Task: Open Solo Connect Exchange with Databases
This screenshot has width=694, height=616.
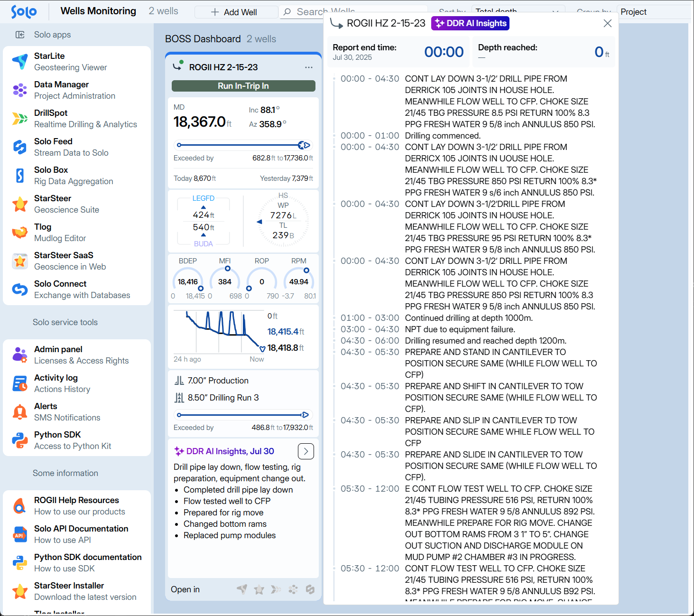Action: pyautogui.click(x=77, y=289)
